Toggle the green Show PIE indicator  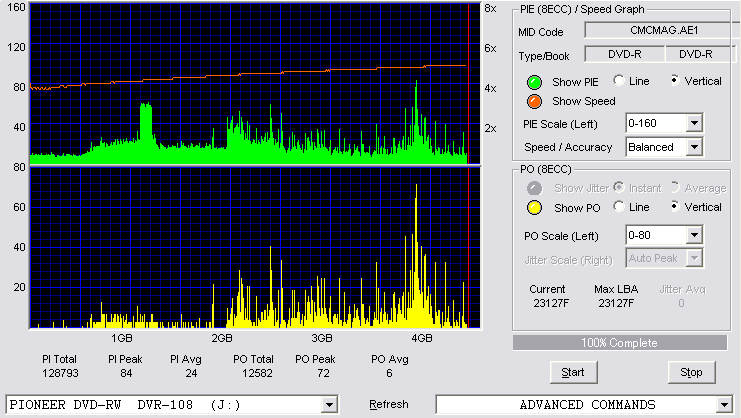[x=534, y=82]
